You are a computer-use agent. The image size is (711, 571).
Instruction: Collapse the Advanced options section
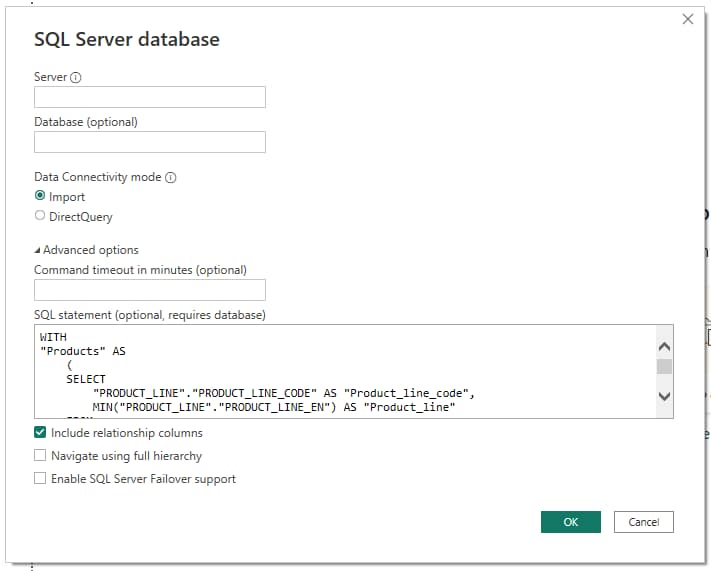coord(87,250)
